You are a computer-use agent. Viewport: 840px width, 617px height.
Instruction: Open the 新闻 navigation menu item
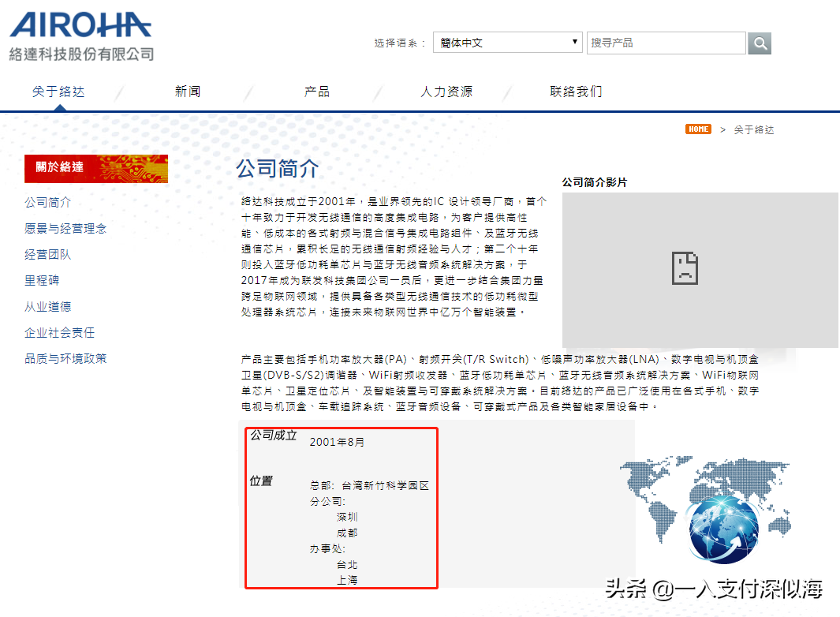point(188,92)
